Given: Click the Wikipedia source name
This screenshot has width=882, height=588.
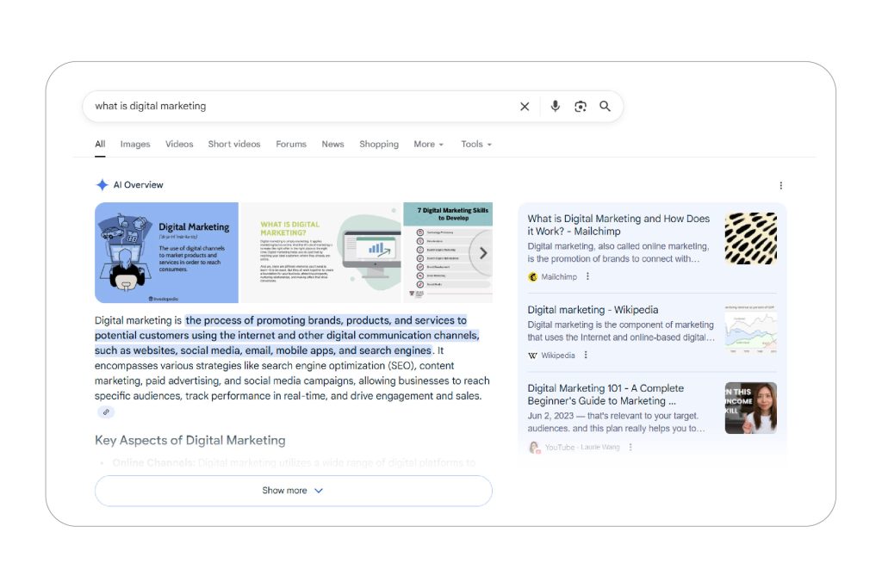Looking at the screenshot, I should click(x=557, y=356).
